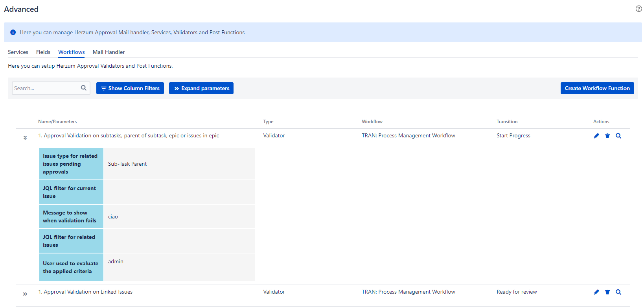Click the info icon in the blue banner
The height and width of the screenshot is (307, 644).
pos(13,32)
